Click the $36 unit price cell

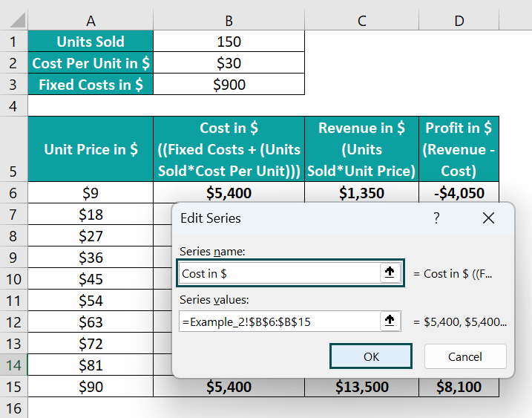91,258
